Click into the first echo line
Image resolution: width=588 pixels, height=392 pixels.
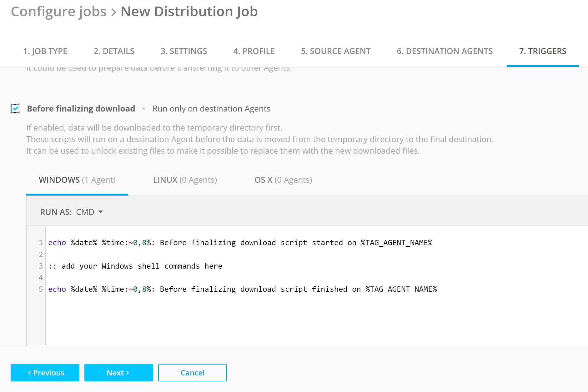pyautogui.click(x=240, y=243)
